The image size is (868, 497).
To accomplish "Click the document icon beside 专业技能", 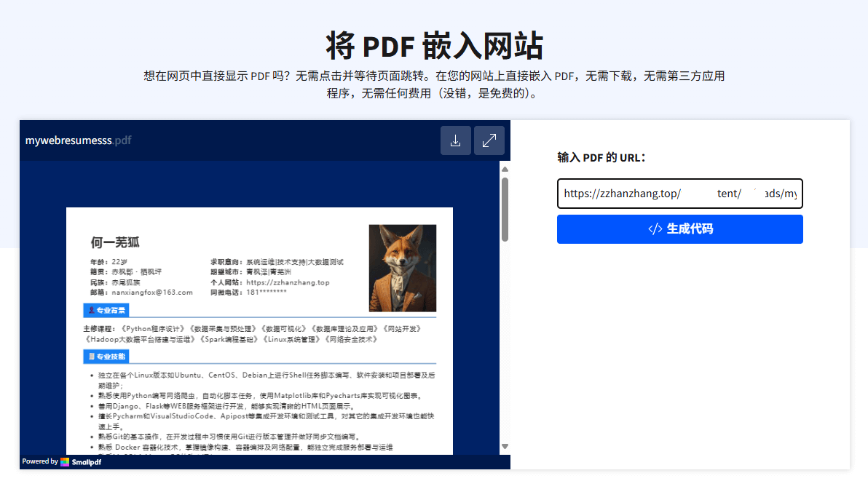I will [x=91, y=357].
